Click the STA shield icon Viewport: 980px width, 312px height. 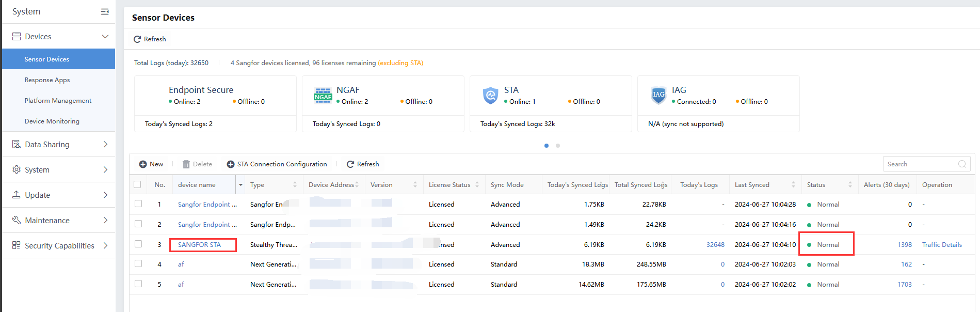pos(490,95)
